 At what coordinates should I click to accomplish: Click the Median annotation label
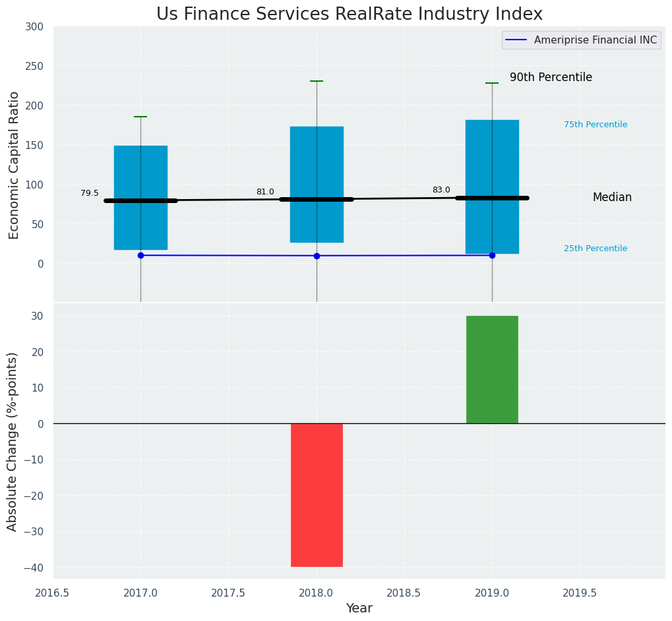point(612,197)
